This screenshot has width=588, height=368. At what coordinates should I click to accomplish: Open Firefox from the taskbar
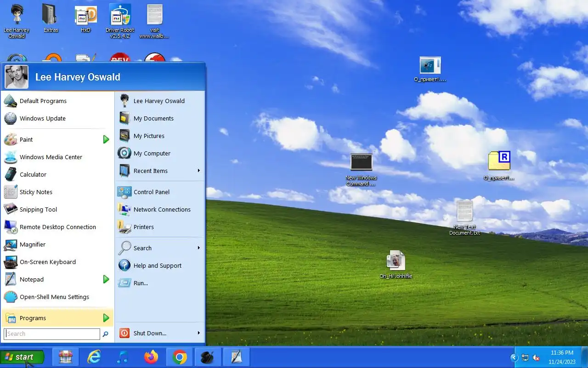pos(151,357)
